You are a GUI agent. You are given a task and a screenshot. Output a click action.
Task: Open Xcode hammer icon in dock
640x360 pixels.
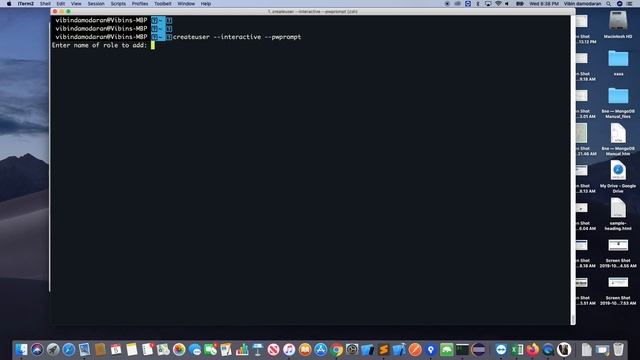pos(399,349)
